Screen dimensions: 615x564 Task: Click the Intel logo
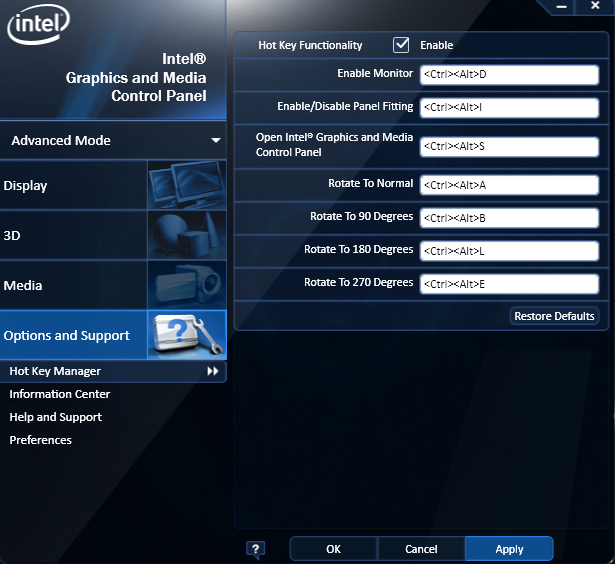click(38, 26)
